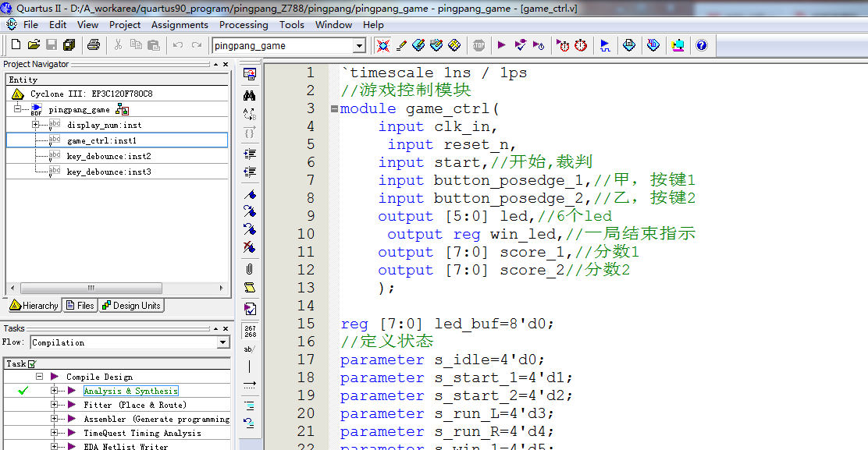868x450 pixels.
Task: Collapse module game_ctrl code fold marker
Action: tap(334, 109)
